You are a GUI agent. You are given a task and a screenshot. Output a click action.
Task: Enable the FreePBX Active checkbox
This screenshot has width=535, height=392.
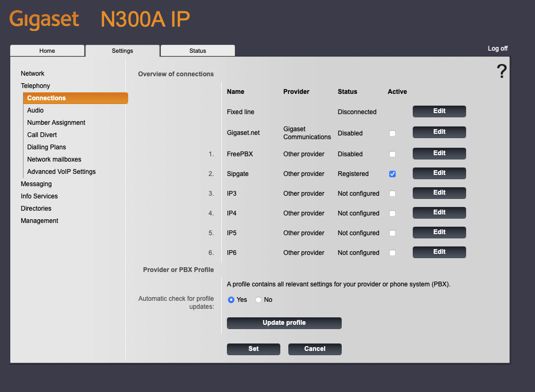[x=392, y=154]
